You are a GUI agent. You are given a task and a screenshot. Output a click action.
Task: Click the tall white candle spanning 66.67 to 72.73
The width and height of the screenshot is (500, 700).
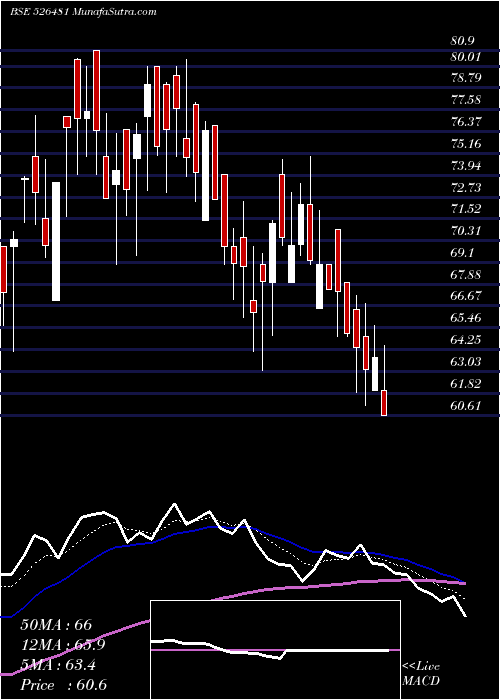56,241
